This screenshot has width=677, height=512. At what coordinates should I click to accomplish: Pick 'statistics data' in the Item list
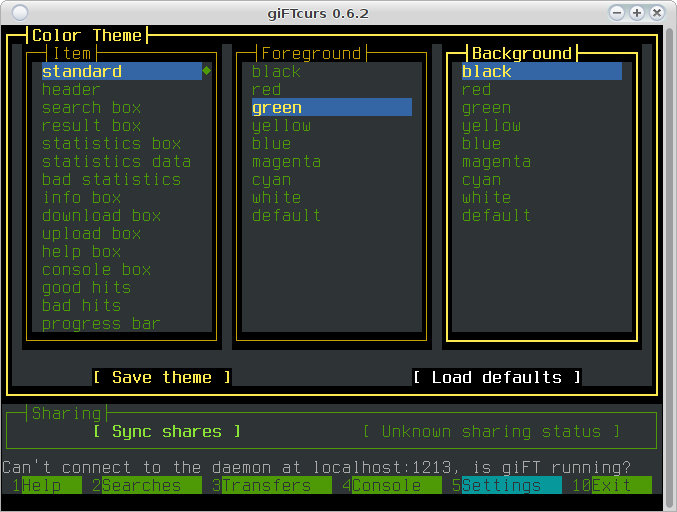coord(117,161)
